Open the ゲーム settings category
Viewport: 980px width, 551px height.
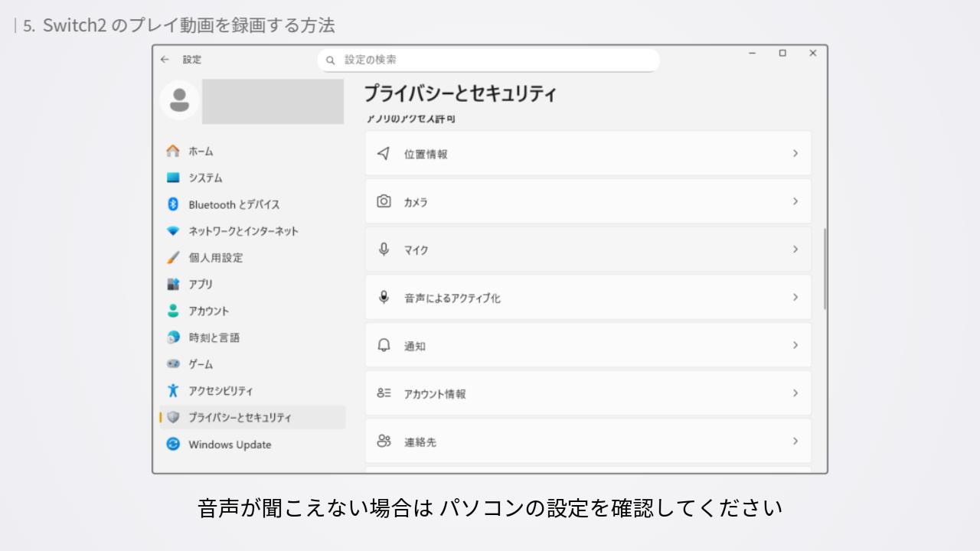201,364
